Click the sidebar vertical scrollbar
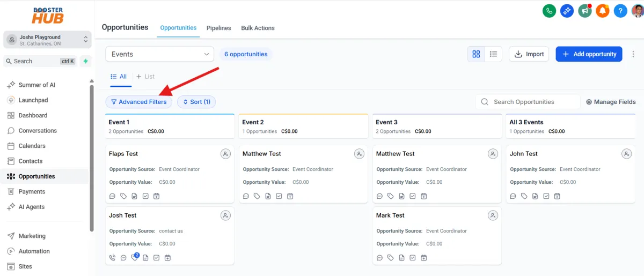Screen dimensions: 644x276 point(92,158)
